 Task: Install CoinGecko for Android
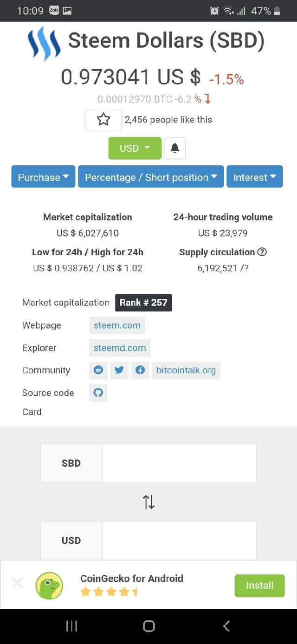(x=259, y=586)
